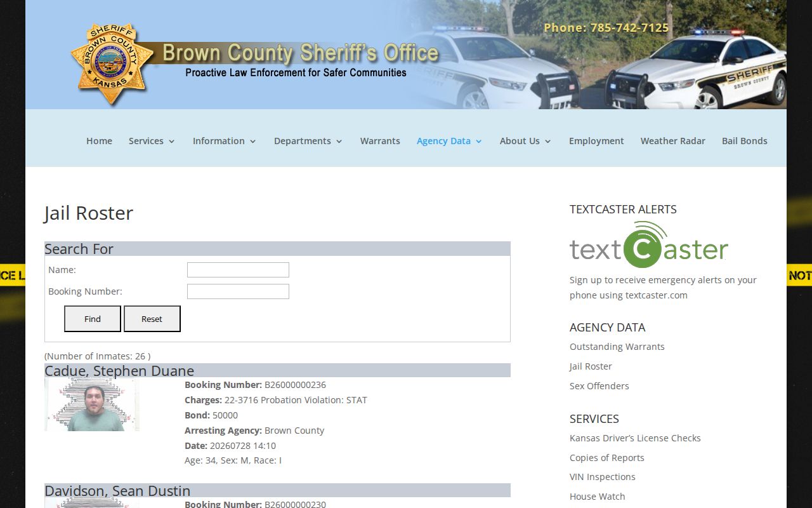Open the Warrants menu item
This screenshot has width=812, height=508.
[x=380, y=141]
